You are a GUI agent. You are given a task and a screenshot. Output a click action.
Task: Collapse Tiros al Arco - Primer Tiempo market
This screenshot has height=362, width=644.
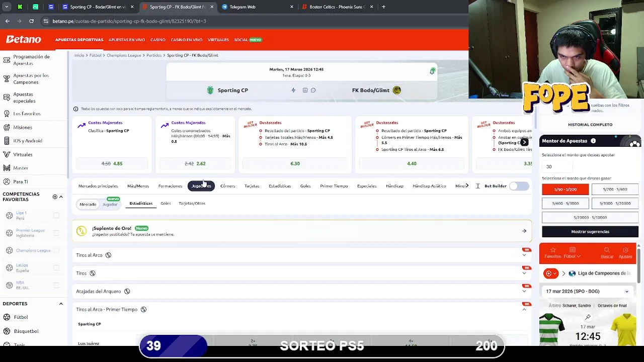tap(524, 309)
